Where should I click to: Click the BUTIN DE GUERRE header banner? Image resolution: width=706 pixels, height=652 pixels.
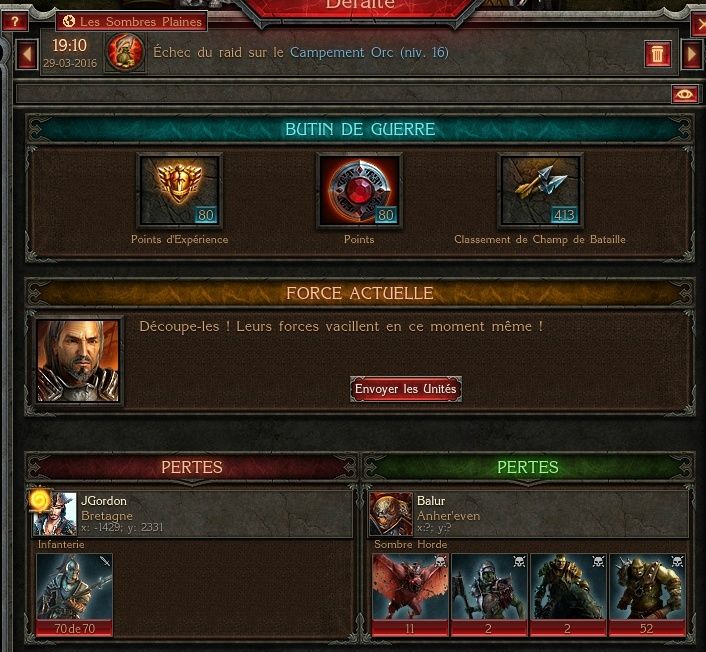pyautogui.click(x=360, y=129)
